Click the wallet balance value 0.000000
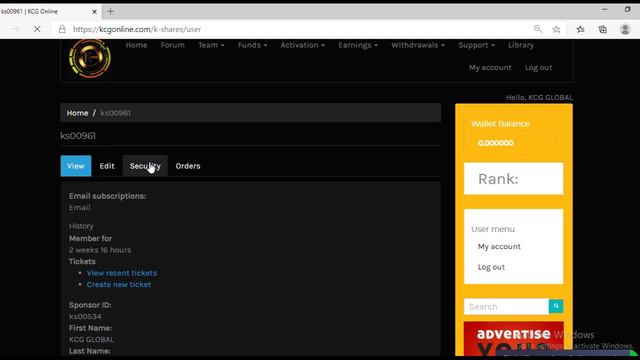This screenshot has height=360, width=640. point(496,143)
